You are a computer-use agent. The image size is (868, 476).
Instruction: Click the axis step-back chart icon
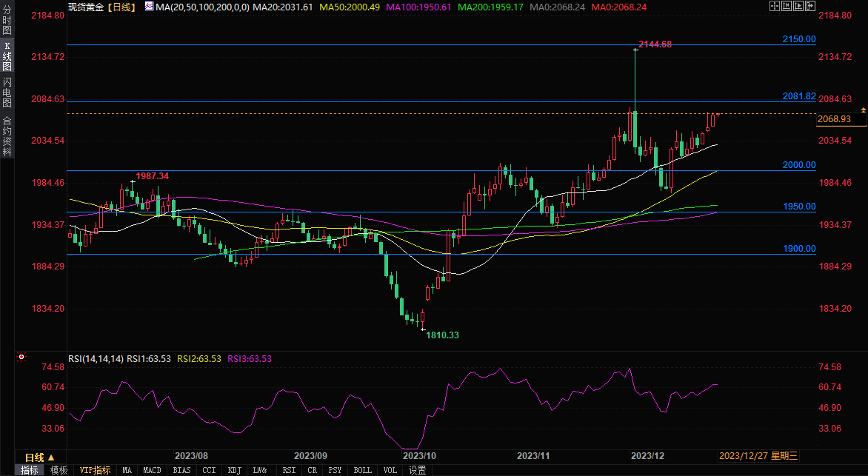(x=787, y=6)
